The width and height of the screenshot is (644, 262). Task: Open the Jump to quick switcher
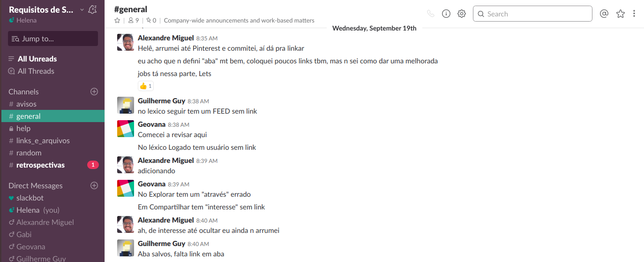pos(53,39)
